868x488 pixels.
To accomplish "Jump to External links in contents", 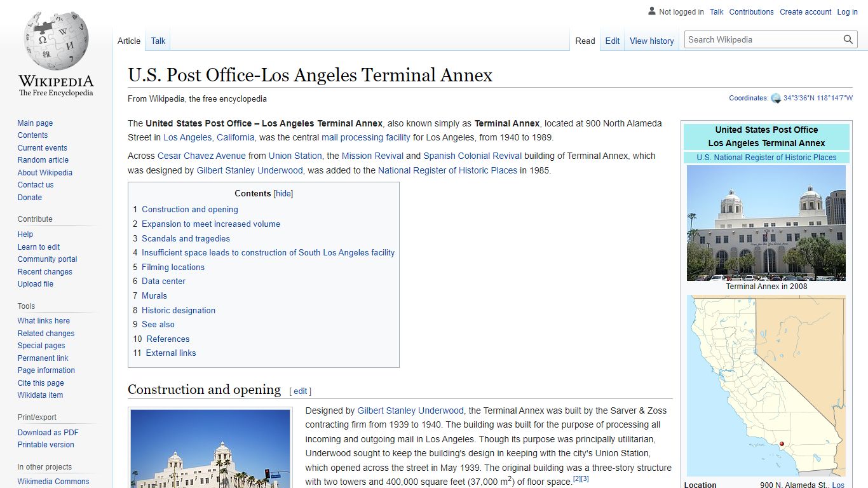I will click(x=171, y=353).
